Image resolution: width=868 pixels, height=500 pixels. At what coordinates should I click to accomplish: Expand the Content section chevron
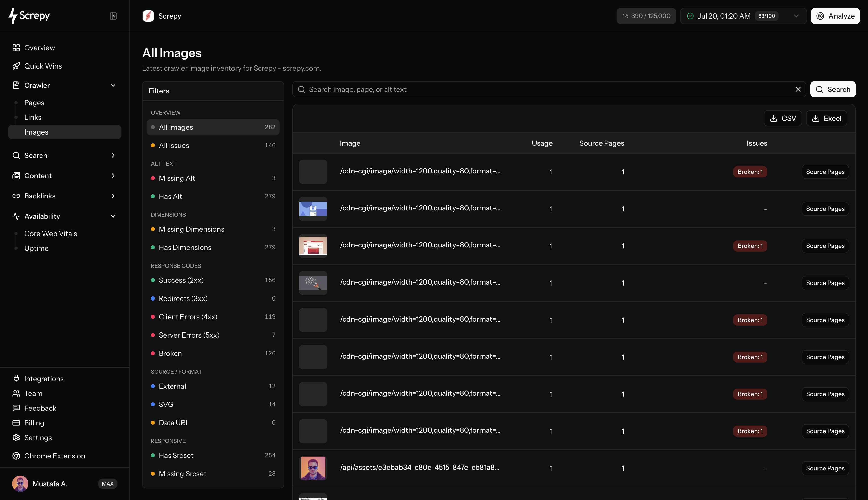point(113,175)
